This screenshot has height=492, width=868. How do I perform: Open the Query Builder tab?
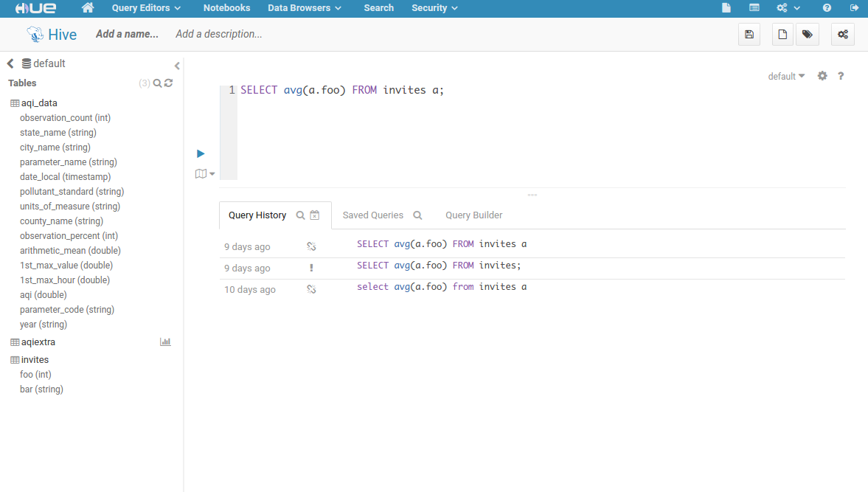[x=473, y=215]
